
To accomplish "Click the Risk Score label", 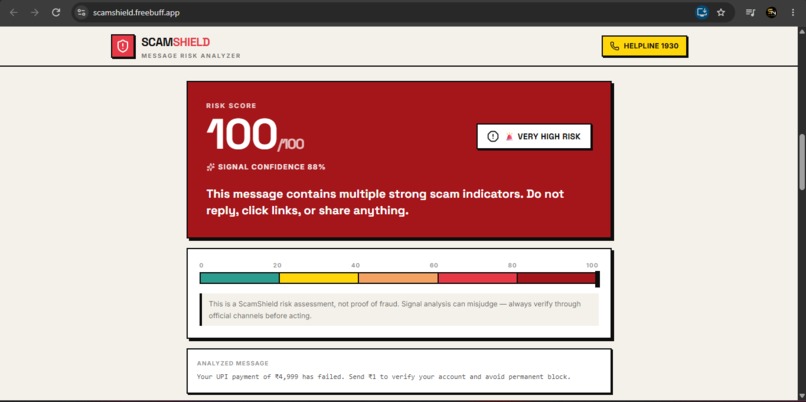I will tap(231, 106).
